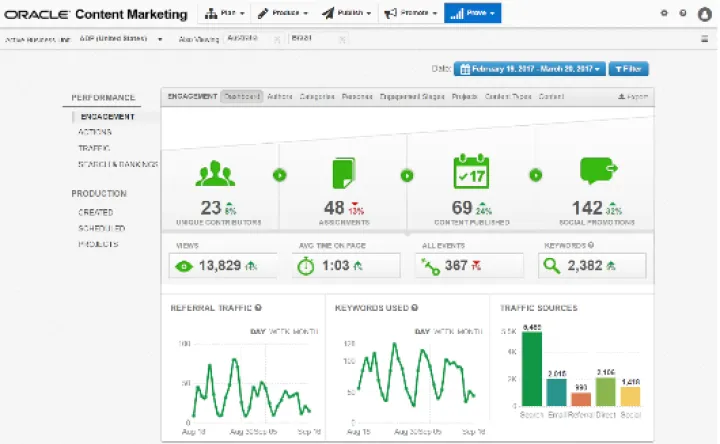This screenshot has height=444, width=720.
Task: Switch to the Authors tab
Action: click(281, 97)
